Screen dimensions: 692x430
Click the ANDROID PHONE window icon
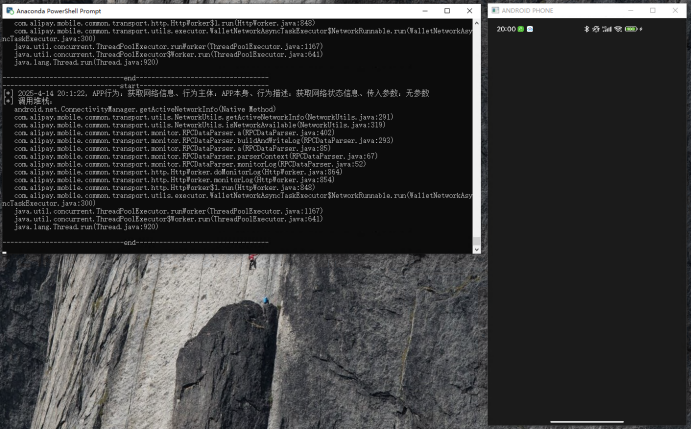click(495, 10)
